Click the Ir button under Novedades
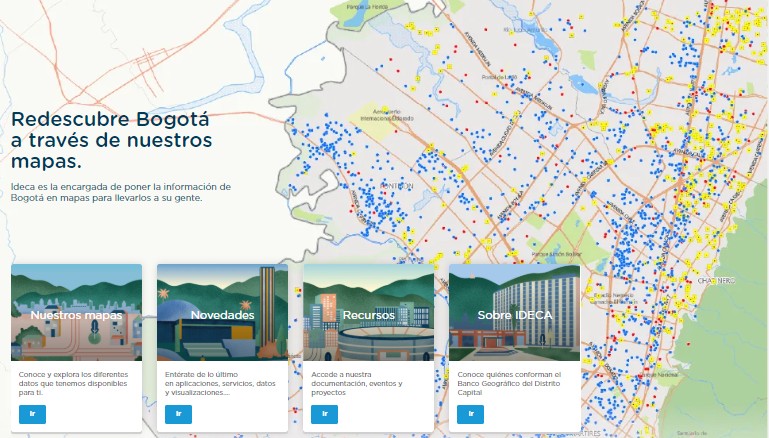 click(179, 414)
